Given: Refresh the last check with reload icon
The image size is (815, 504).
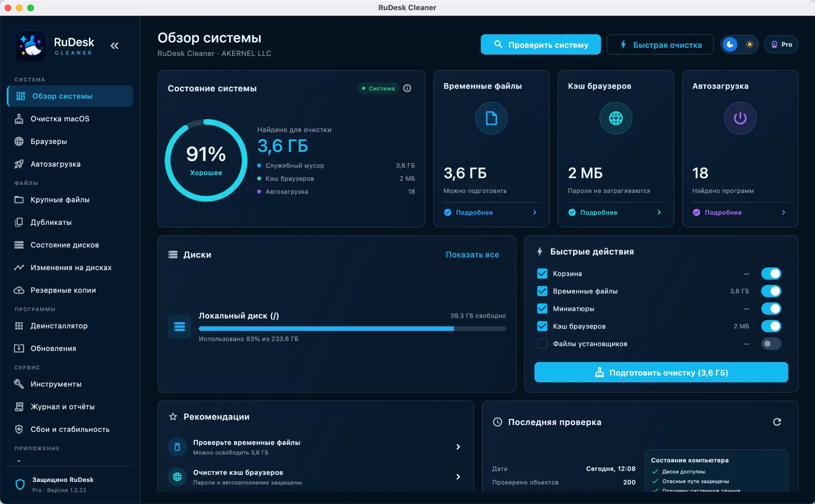Looking at the screenshot, I should 777,422.
